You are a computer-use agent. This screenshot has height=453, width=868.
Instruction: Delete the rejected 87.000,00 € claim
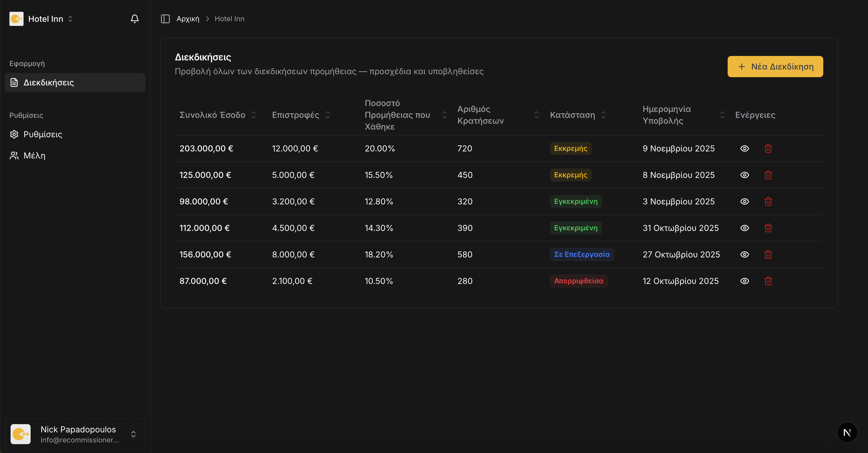pos(768,281)
